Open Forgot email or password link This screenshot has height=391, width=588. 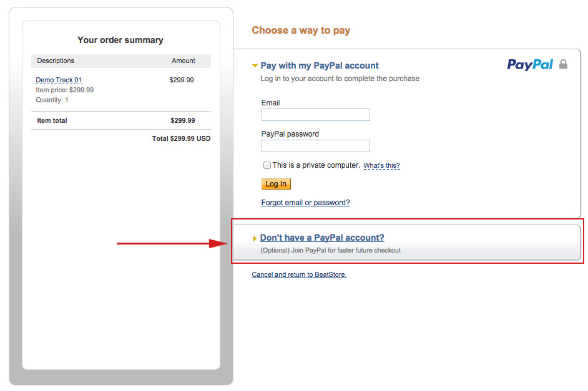[x=306, y=203]
